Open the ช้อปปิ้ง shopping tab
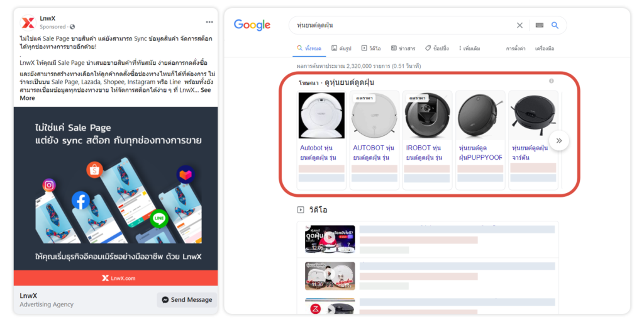The width and height of the screenshot is (644, 322). [x=436, y=48]
